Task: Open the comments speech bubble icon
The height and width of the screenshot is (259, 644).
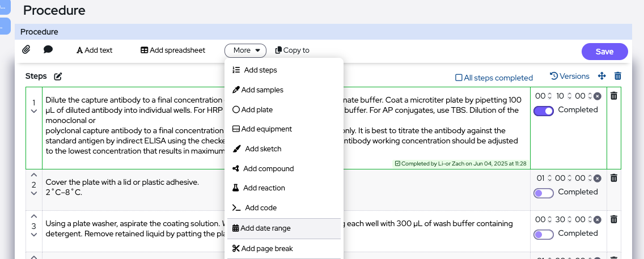Action: (x=48, y=50)
